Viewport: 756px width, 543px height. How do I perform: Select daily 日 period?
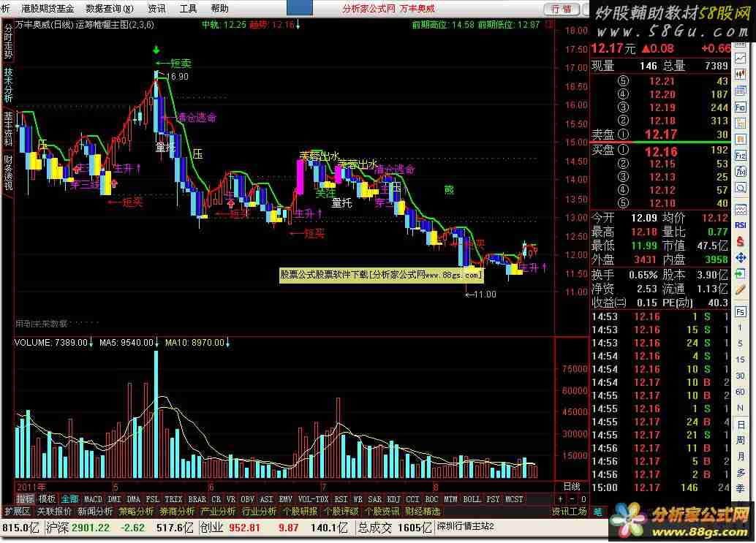(x=740, y=425)
